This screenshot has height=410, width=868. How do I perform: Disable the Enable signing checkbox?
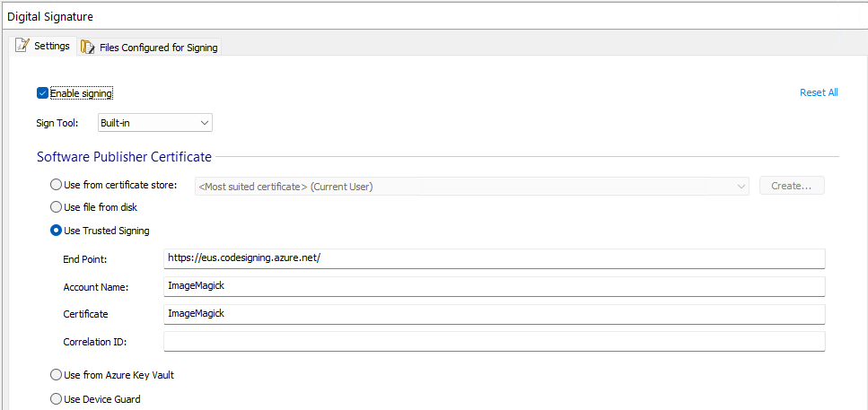click(x=42, y=93)
